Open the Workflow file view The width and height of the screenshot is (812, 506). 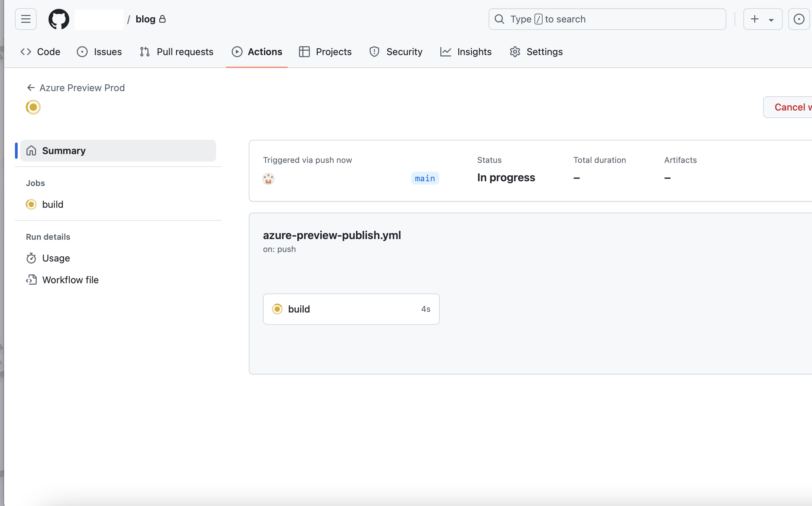(70, 280)
